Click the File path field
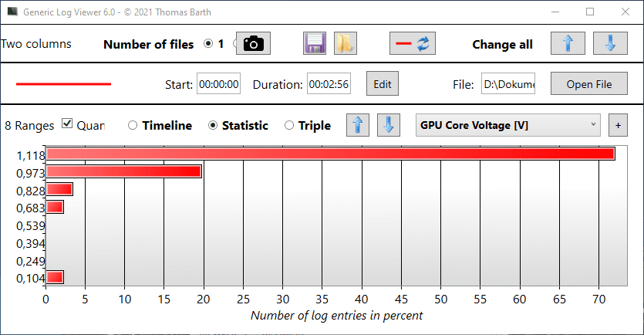 [508, 84]
